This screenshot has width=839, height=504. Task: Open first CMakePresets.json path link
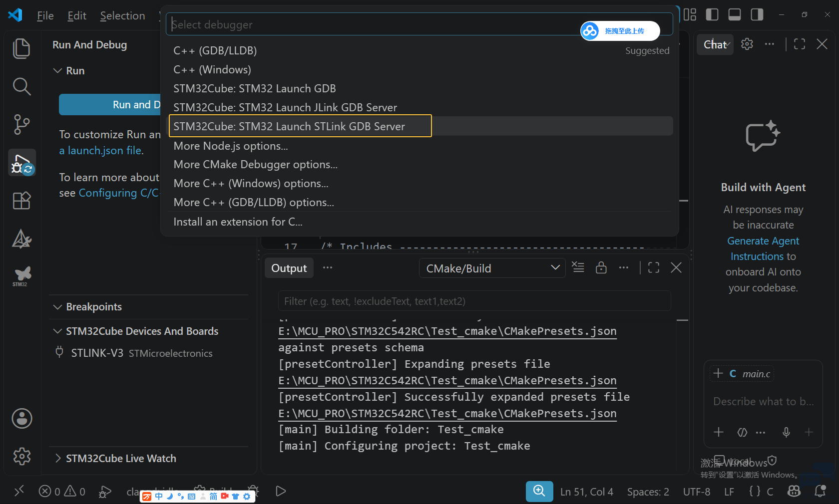pos(447,331)
